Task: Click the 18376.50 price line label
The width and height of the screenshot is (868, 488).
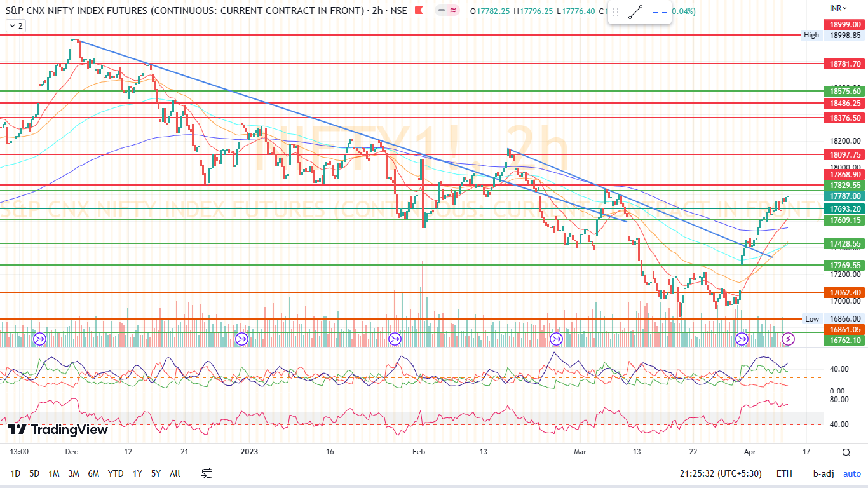Action: pyautogui.click(x=845, y=118)
